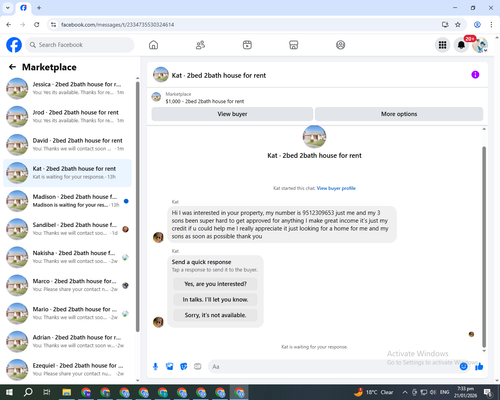Open the Marketplace storefront icon

(x=294, y=45)
